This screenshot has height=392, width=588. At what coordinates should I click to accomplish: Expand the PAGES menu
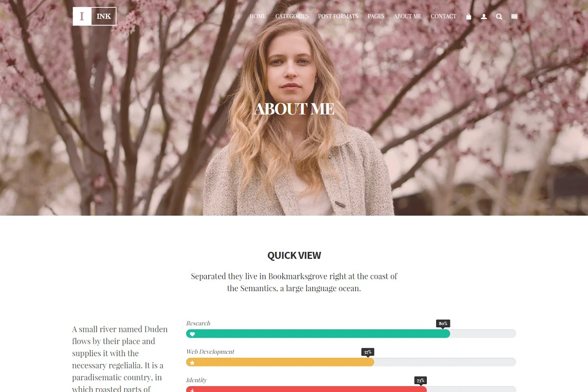pos(376,16)
